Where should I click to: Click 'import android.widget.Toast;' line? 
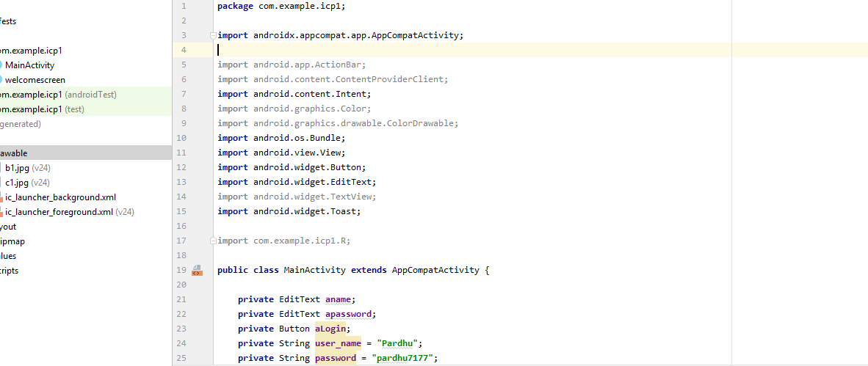[289, 211]
